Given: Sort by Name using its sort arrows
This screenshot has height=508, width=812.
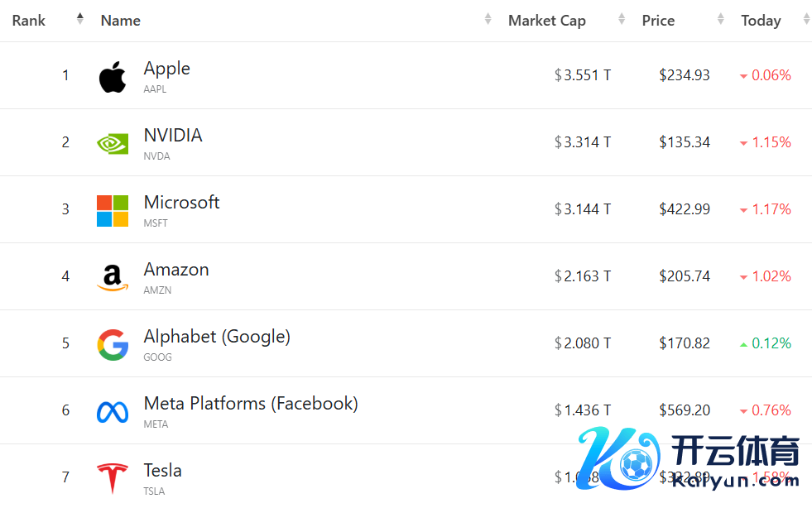Looking at the screenshot, I should pos(488,19).
